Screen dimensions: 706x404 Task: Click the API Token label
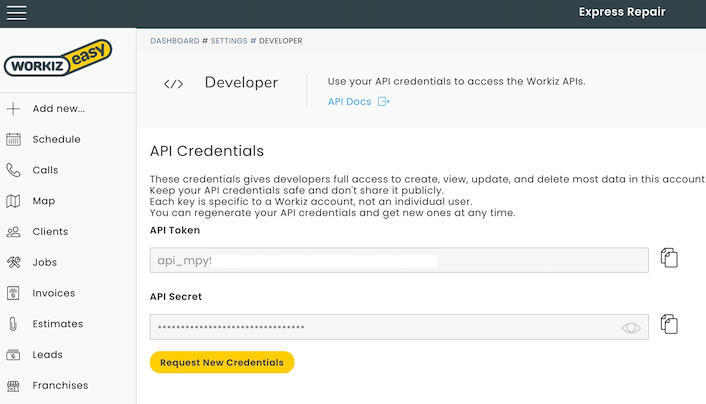click(x=175, y=230)
